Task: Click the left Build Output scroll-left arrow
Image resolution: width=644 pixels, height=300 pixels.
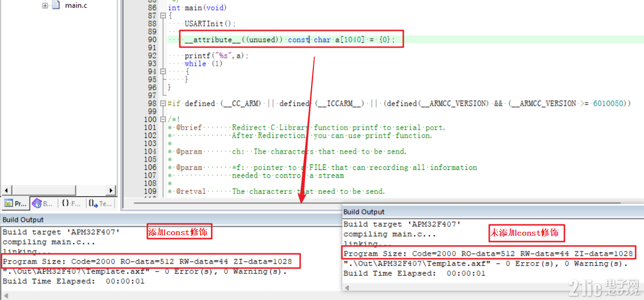Action: coord(6,296)
